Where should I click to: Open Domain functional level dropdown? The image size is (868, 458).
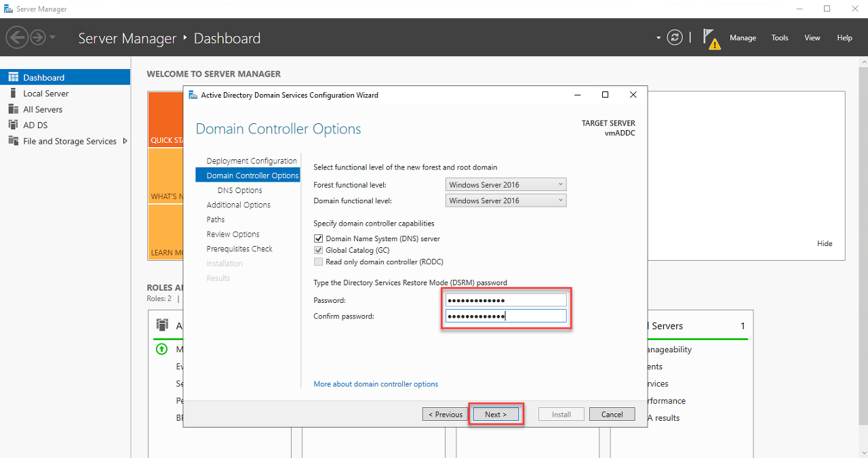tap(506, 201)
